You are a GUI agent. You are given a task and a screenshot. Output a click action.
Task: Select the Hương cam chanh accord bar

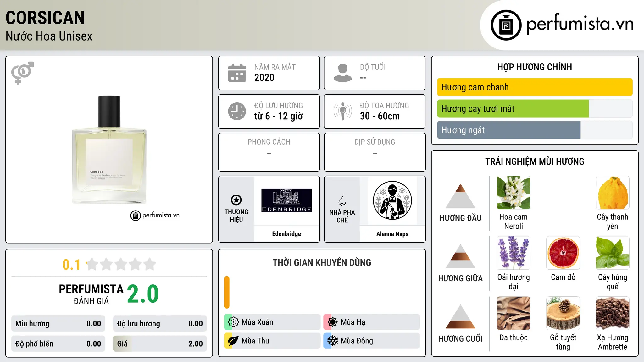(535, 87)
